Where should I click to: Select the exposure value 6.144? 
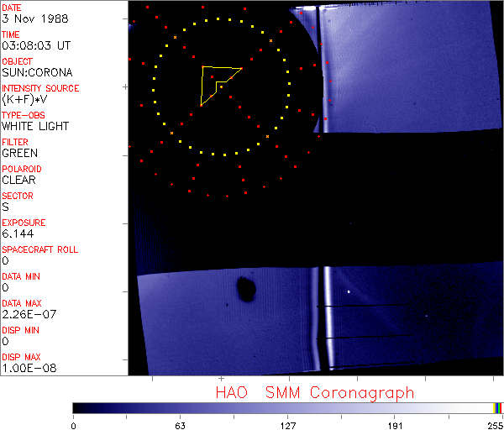tap(17, 233)
